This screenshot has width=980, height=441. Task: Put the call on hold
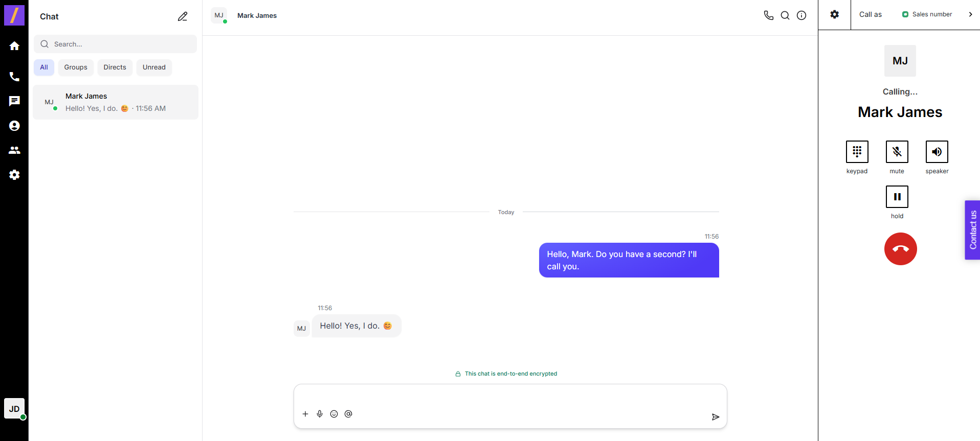pyautogui.click(x=897, y=197)
